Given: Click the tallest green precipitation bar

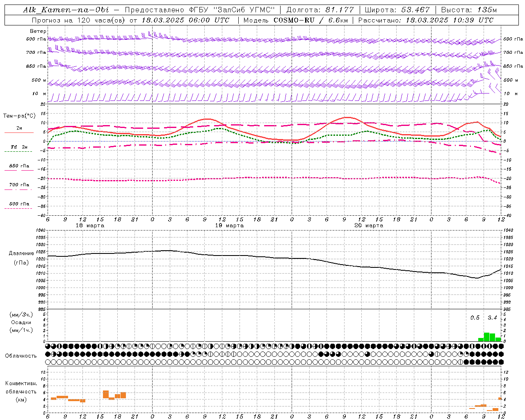Looking at the screenshot, I should click(x=487, y=337).
